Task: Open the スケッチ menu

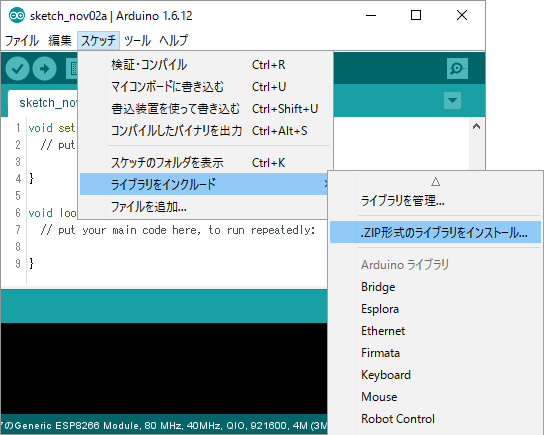Action: (99, 41)
